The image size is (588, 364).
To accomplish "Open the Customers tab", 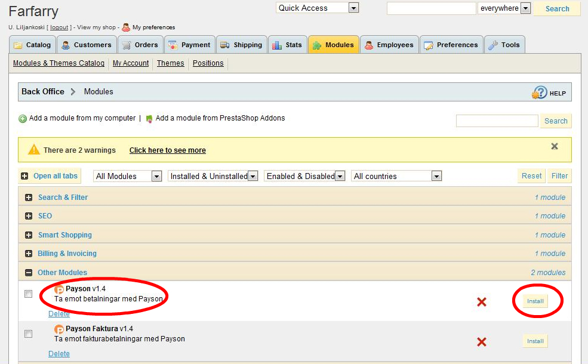I will (x=87, y=45).
